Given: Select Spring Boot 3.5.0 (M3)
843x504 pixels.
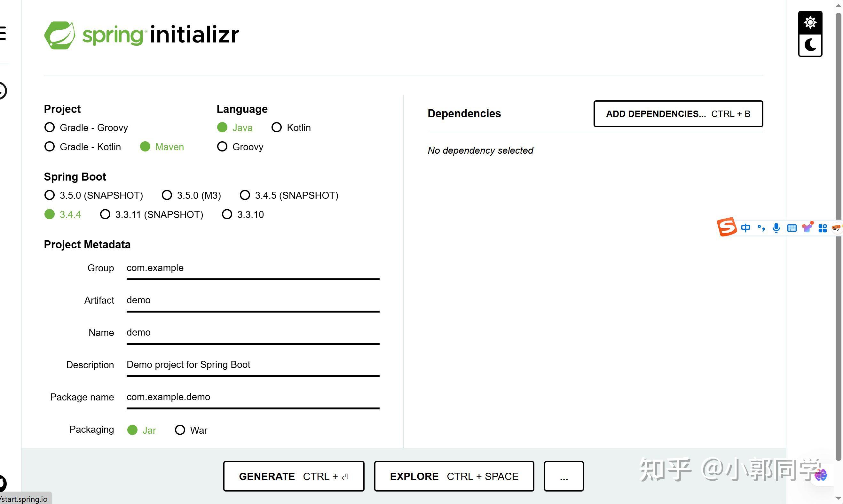Looking at the screenshot, I should coord(191,195).
